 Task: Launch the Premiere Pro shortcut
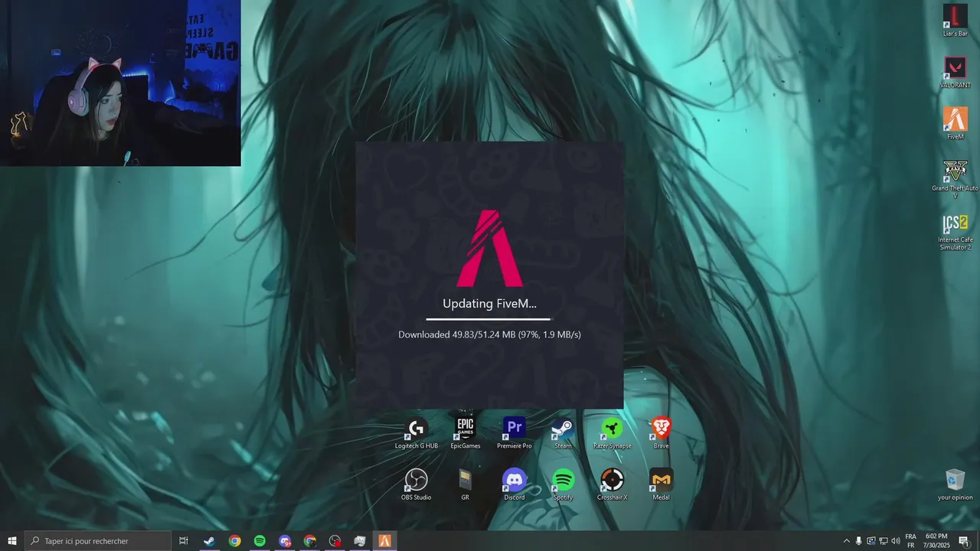pos(514,433)
